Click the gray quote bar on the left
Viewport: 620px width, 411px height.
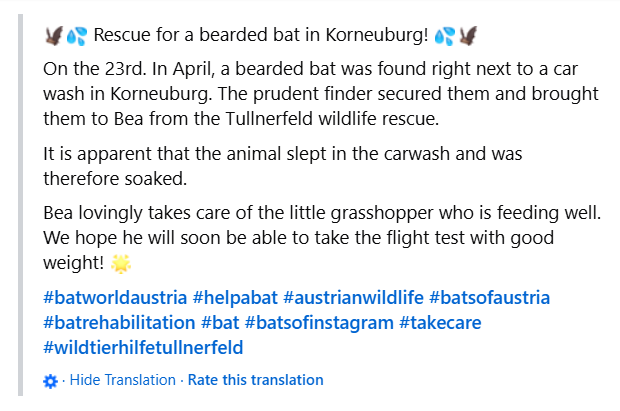point(21,205)
